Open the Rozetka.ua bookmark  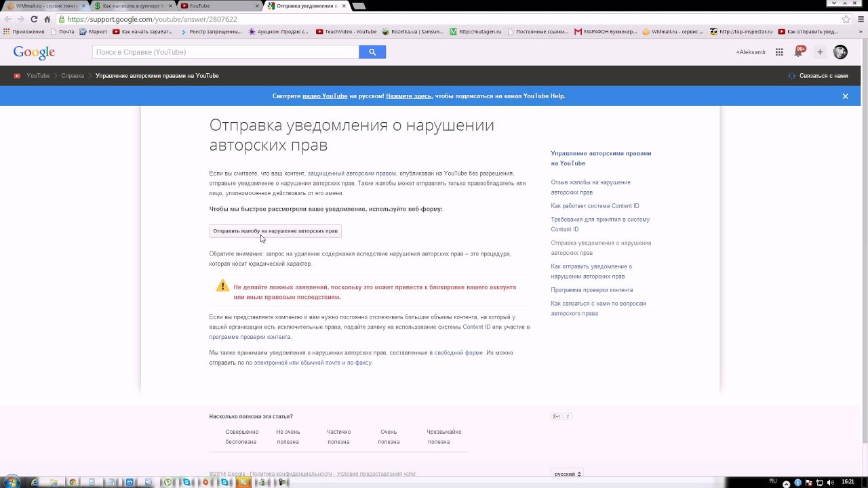(414, 31)
